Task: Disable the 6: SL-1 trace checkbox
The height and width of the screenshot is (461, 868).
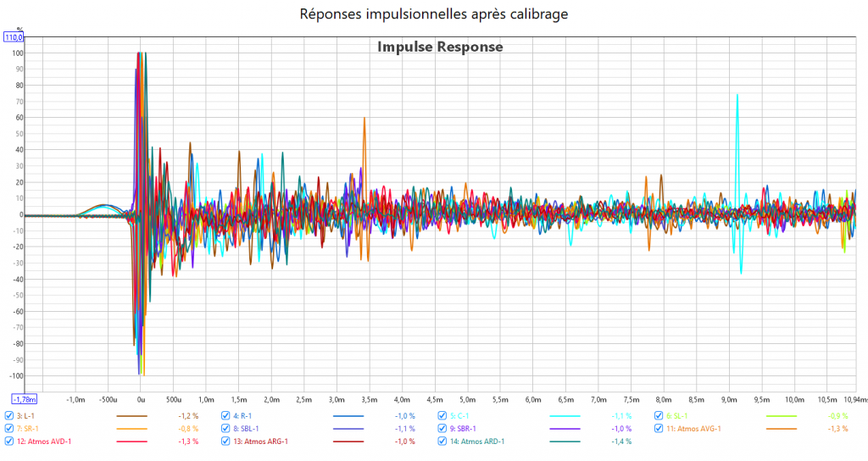Action: 659,416
